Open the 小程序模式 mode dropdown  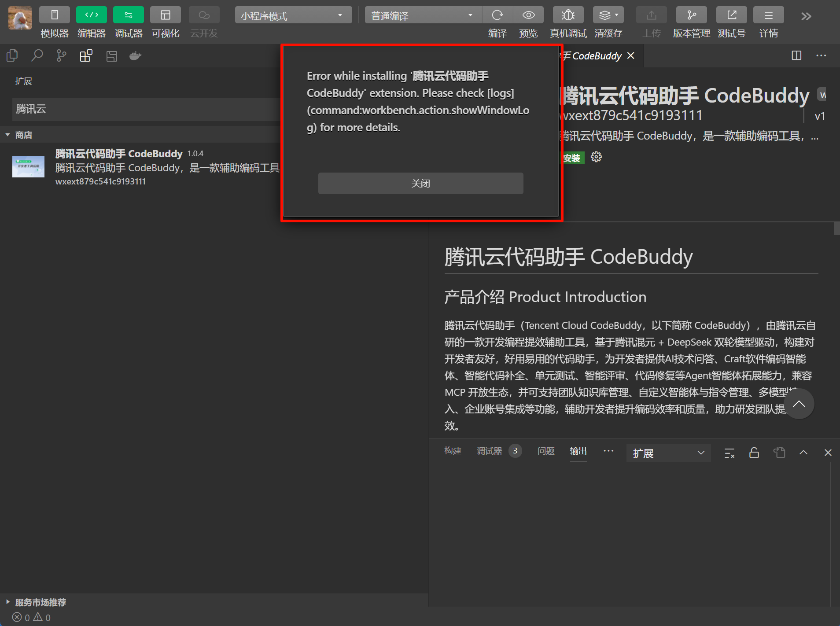[293, 15]
